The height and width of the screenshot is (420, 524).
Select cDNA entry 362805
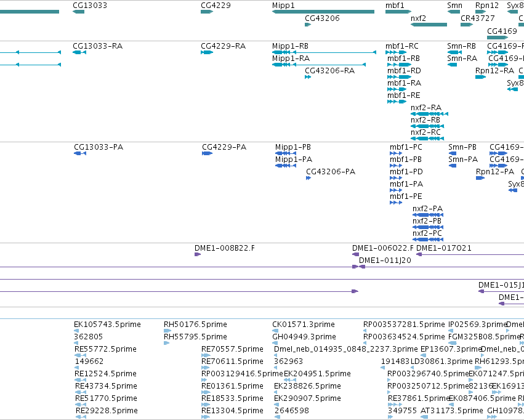tap(88, 337)
